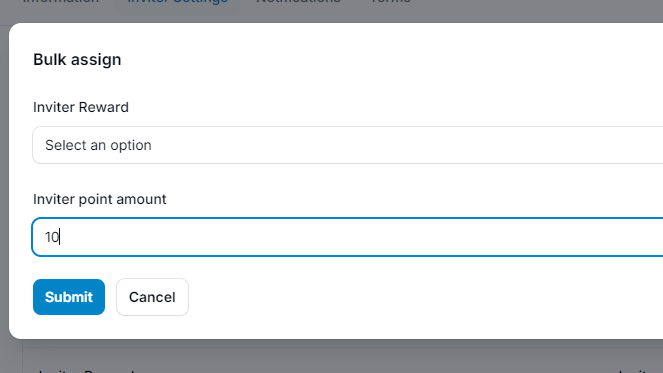
Task: Open the dimmed Notifications tab
Action: (x=299, y=2)
